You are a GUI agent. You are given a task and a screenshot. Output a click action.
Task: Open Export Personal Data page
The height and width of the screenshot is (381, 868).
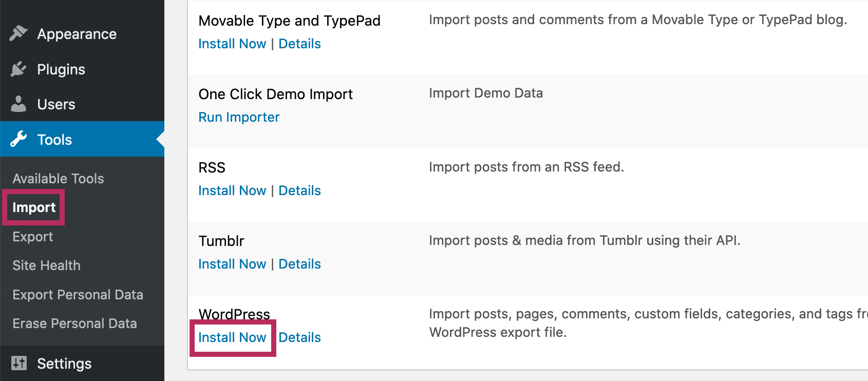coord(78,295)
